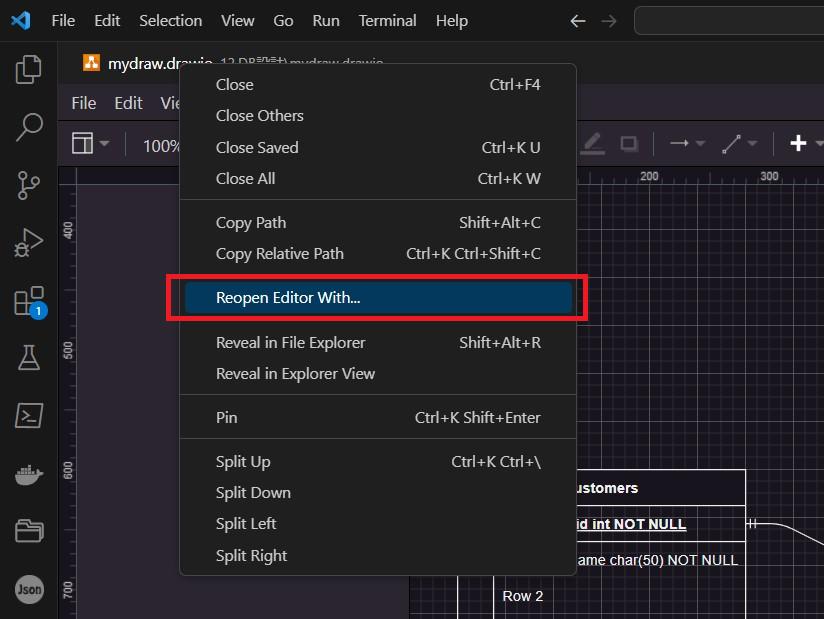The height and width of the screenshot is (619, 824).
Task: Open the Docker view in activity bar
Action: [x=29, y=473]
